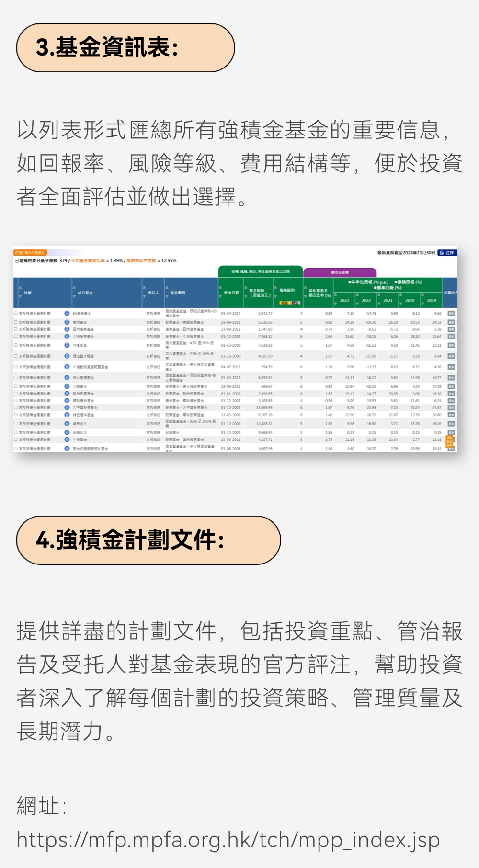Click the orange 顯示已選基金 button
Image resolution: width=479 pixels, height=868 pixels.
click(x=30, y=253)
